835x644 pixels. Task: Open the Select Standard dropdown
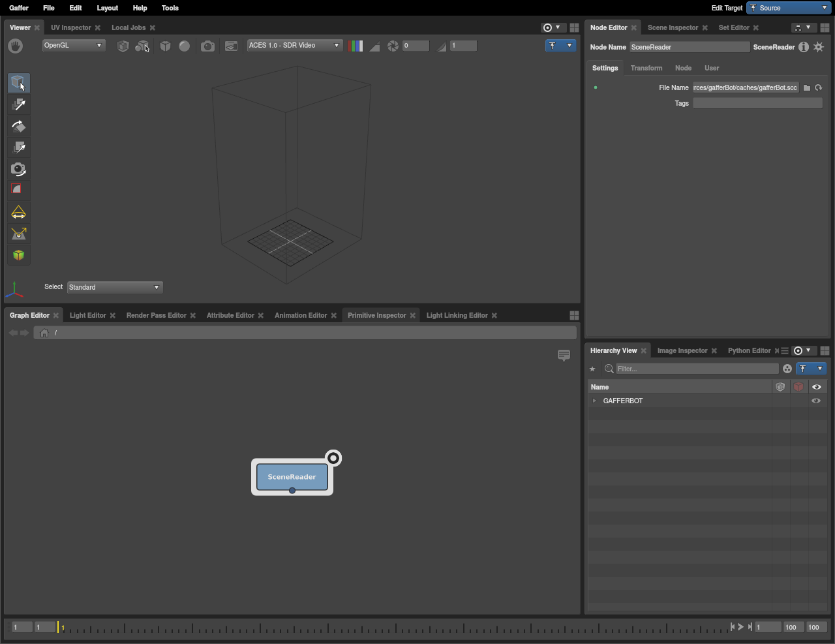pos(114,287)
